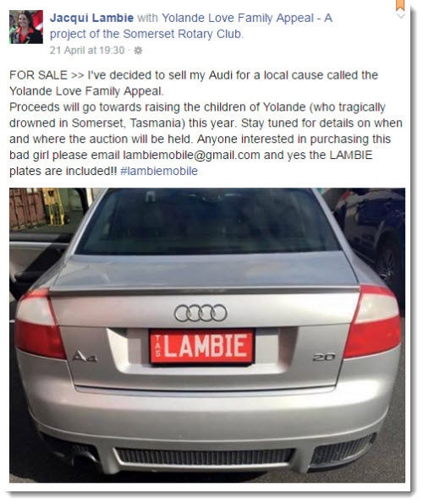Click the post privacy gear icon
The width and height of the screenshot is (423, 504).
[138, 51]
